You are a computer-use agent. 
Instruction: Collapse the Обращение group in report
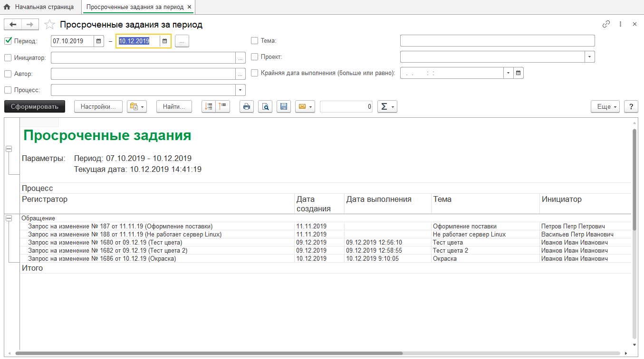(9, 218)
